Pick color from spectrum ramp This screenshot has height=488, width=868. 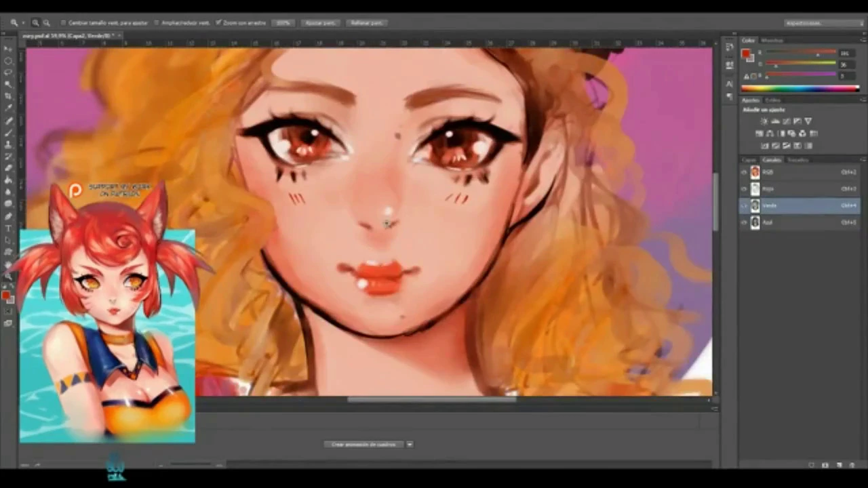tap(800, 88)
